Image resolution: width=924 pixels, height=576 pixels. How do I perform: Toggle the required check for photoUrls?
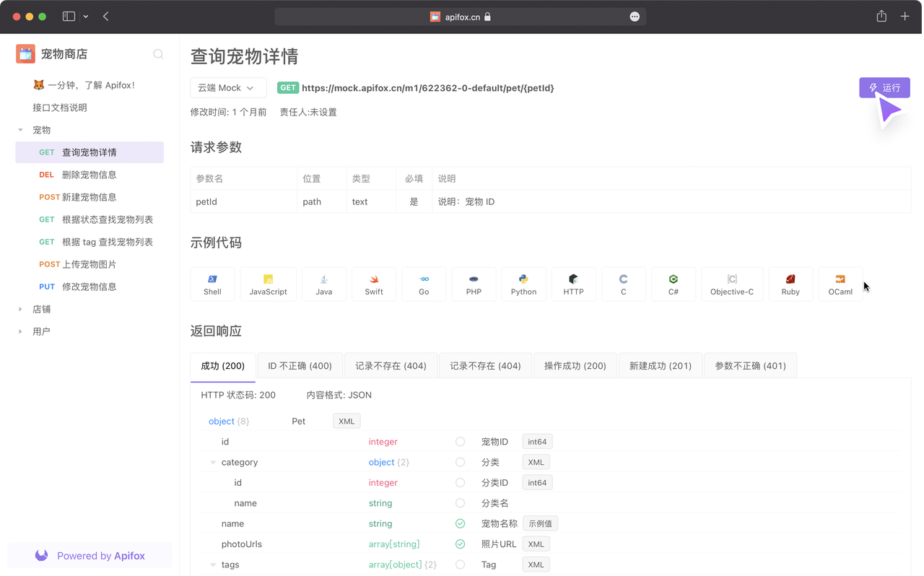pyautogui.click(x=460, y=544)
